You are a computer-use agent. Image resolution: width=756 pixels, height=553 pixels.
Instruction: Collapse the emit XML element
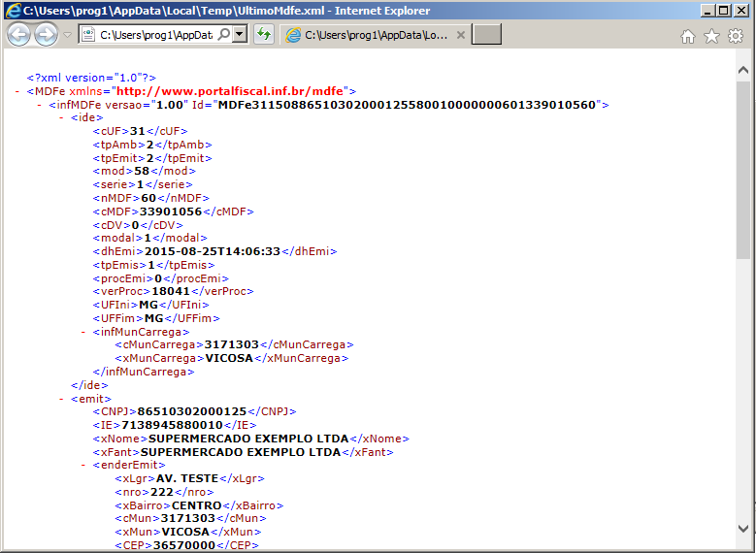[x=62, y=399]
